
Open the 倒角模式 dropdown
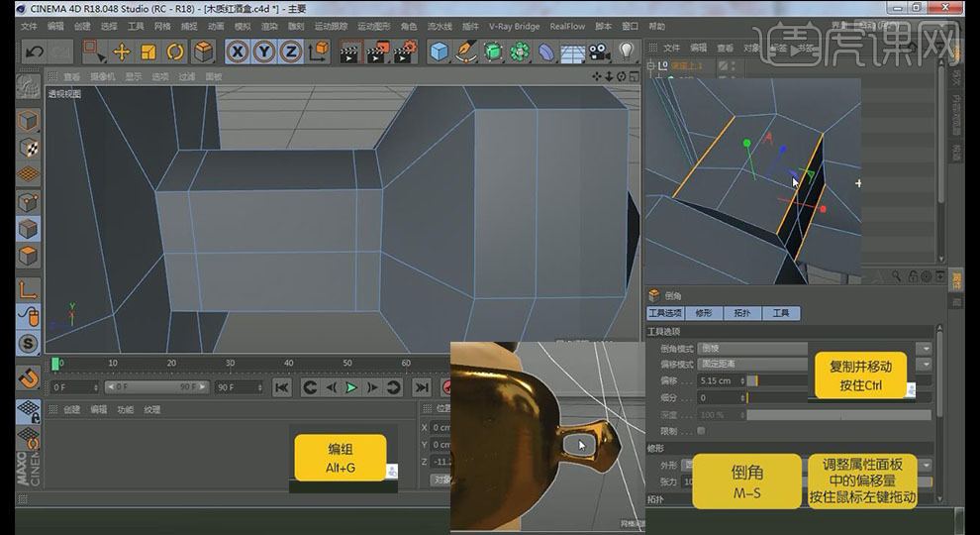(926, 349)
